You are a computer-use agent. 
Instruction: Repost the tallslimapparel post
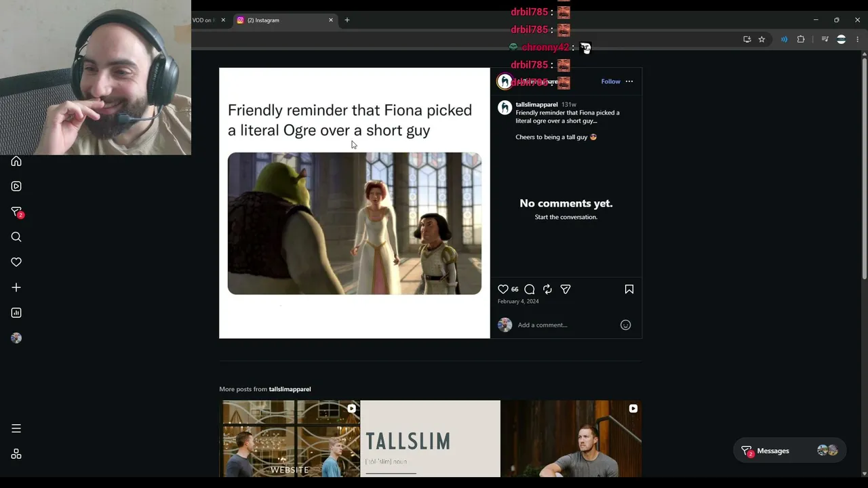(x=547, y=289)
